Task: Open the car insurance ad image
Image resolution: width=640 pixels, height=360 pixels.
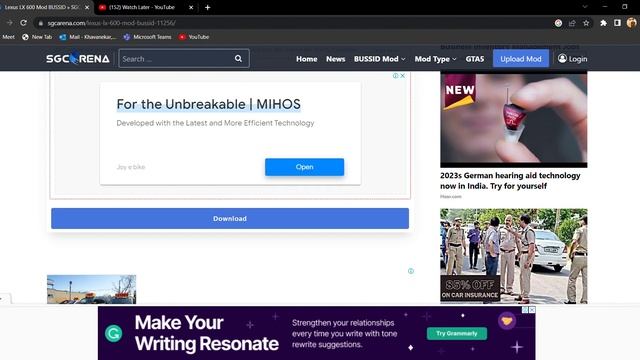Action: click(x=513, y=256)
